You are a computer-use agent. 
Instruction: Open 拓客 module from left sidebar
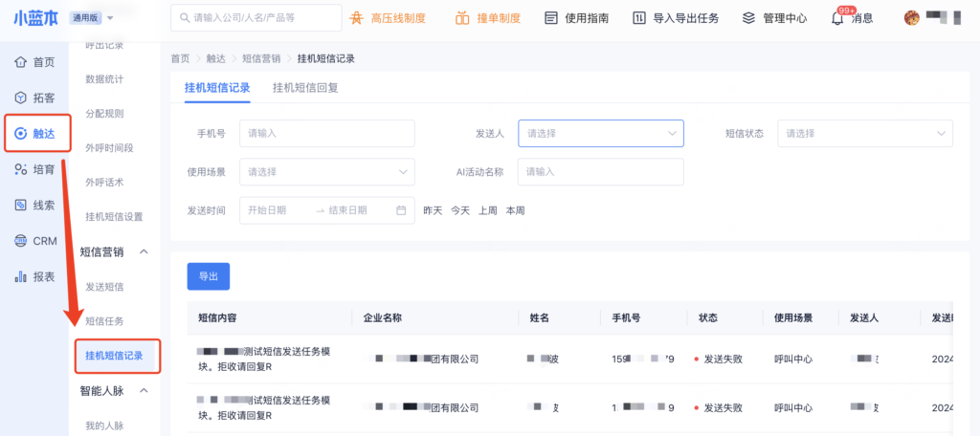pos(20,98)
